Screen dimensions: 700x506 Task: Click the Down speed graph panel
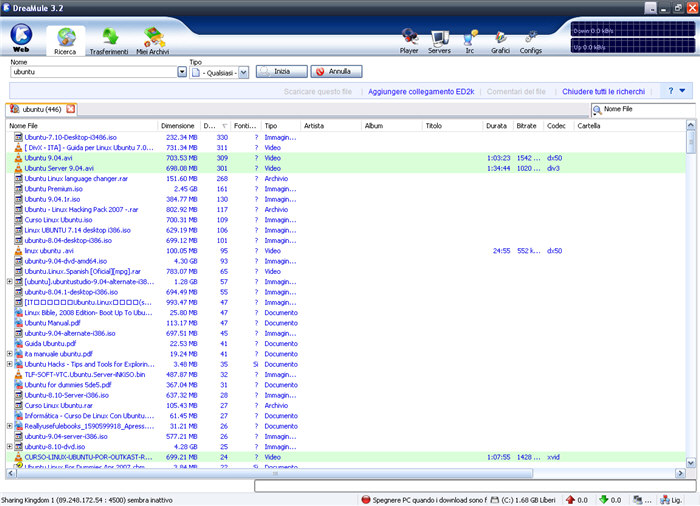(x=633, y=30)
